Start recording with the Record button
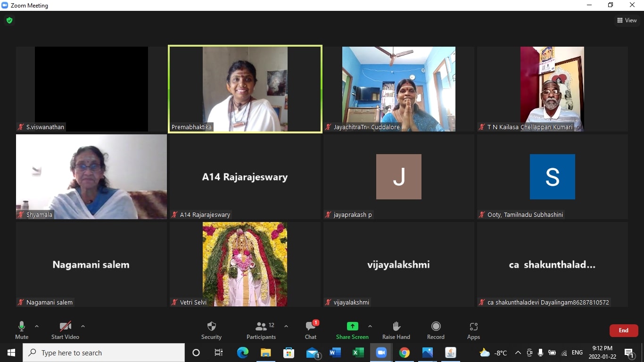Viewport: 644px width, 362px height. pos(436,330)
